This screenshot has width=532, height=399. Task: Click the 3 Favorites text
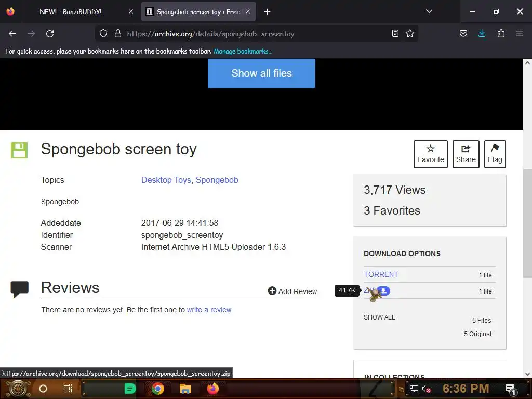pyautogui.click(x=392, y=211)
